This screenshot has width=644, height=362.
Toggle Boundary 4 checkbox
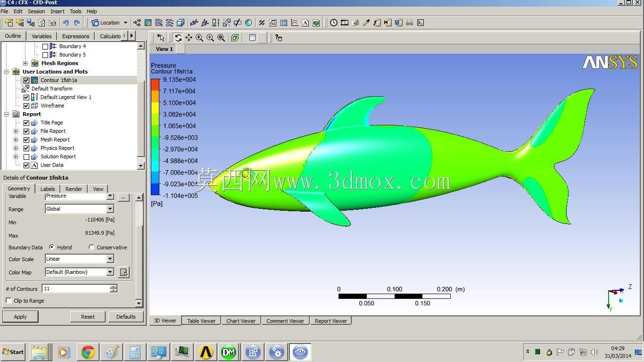45,46
